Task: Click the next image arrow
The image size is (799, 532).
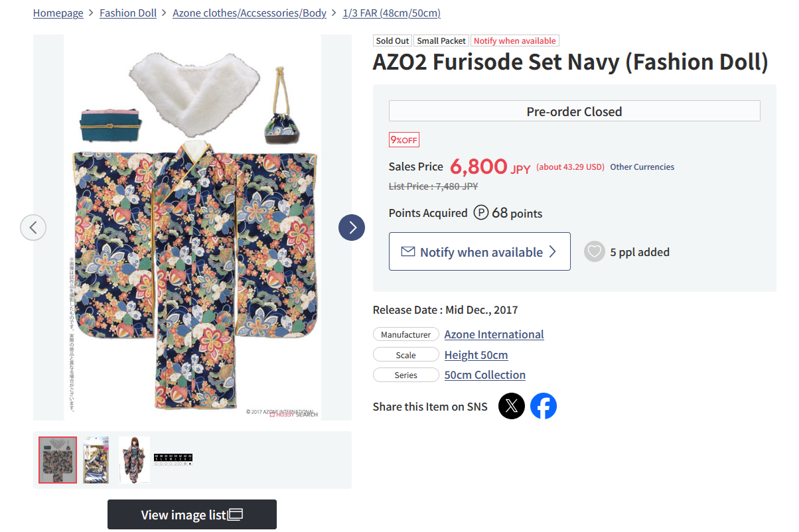Action: [352, 228]
